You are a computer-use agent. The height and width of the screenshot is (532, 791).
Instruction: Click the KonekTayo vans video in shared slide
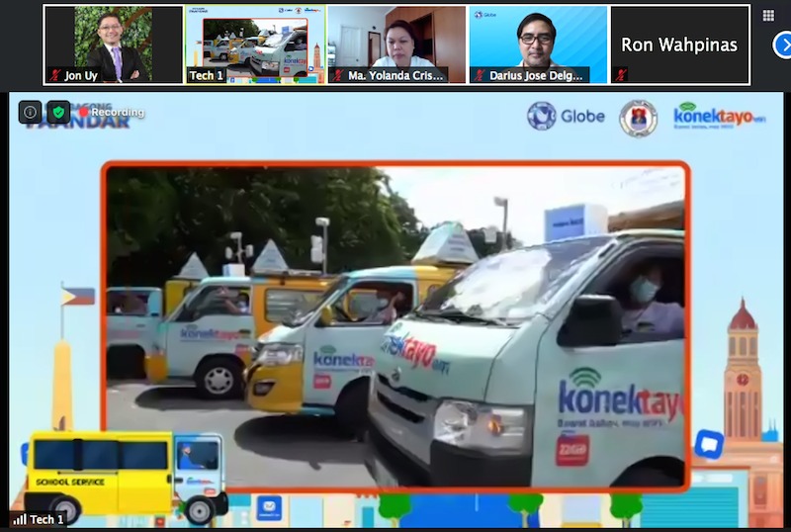[x=395, y=326]
